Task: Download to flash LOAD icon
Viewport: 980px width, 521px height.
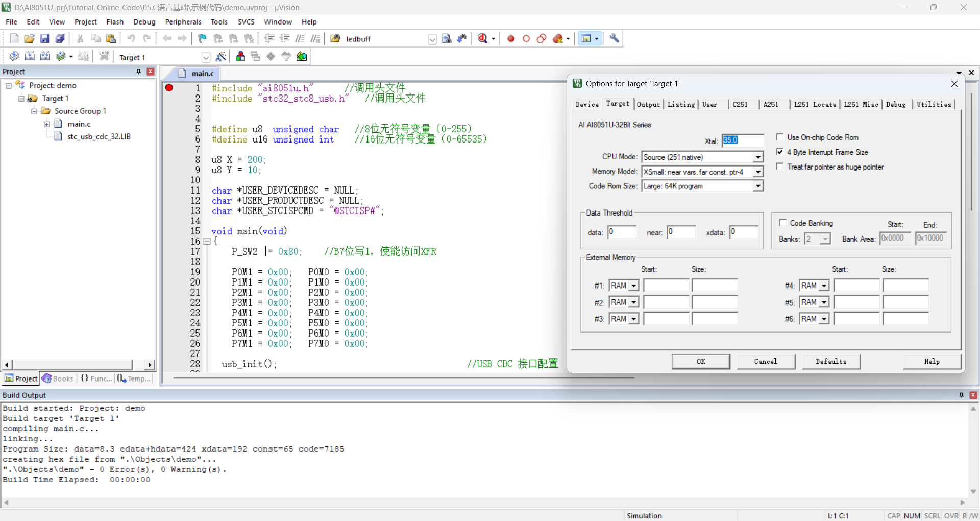Action: (x=104, y=57)
